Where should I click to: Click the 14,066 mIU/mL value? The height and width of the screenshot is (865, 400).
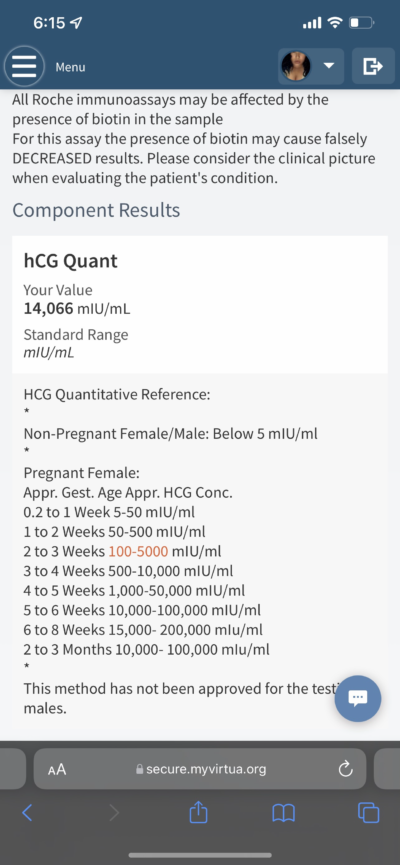click(x=77, y=308)
